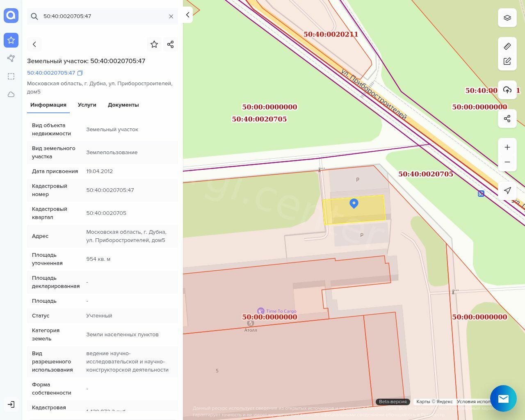Open the Документы tab
This screenshot has width=525, height=420.
click(123, 105)
